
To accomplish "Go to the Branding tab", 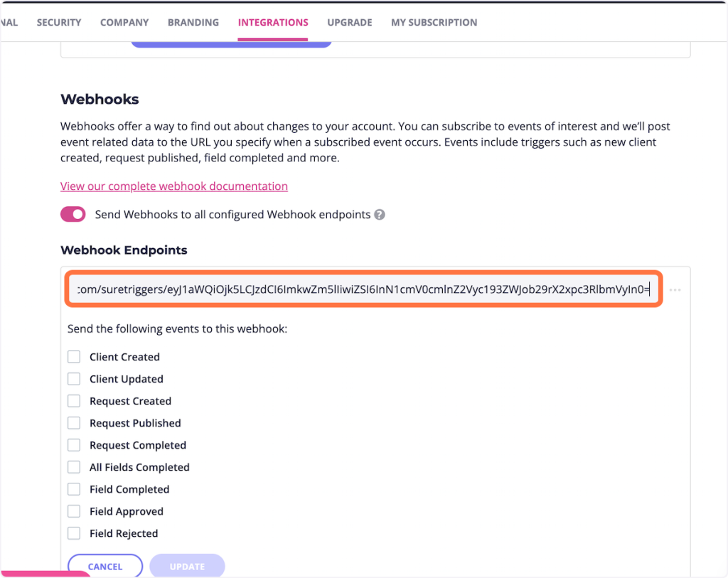I will [x=193, y=23].
